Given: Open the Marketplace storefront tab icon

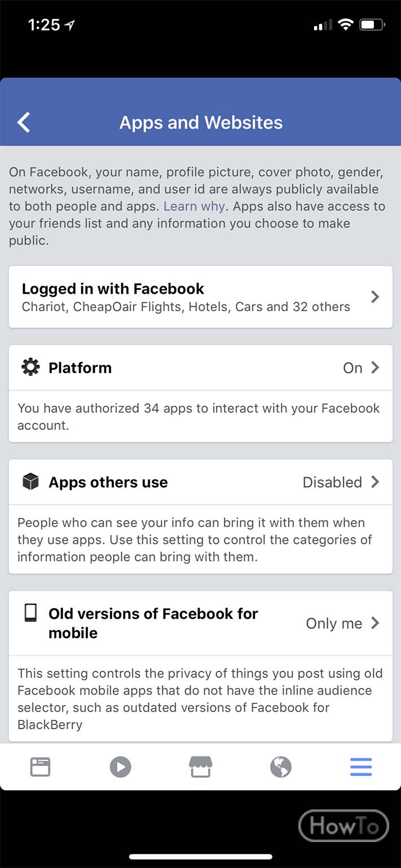Looking at the screenshot, I should pos(200,767).
